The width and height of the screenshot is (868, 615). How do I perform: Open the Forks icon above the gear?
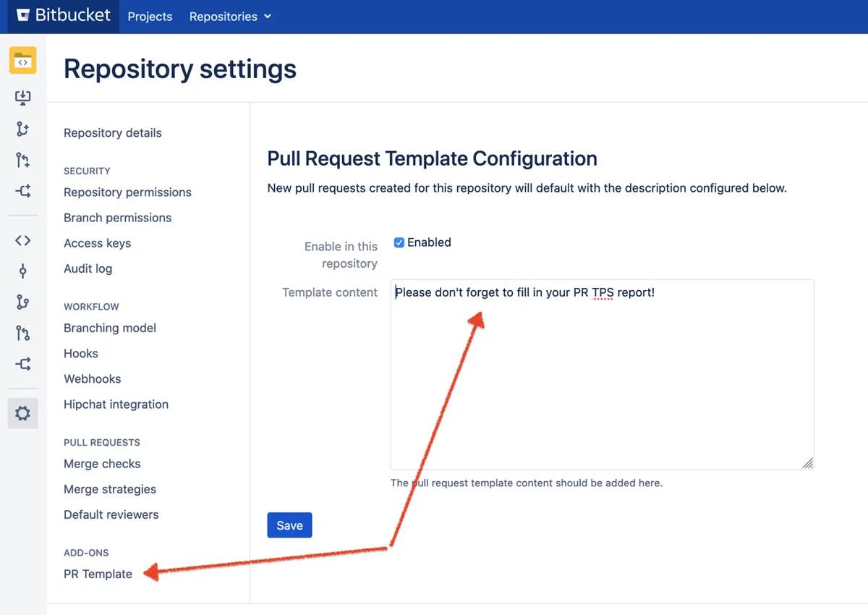[23, 364]
